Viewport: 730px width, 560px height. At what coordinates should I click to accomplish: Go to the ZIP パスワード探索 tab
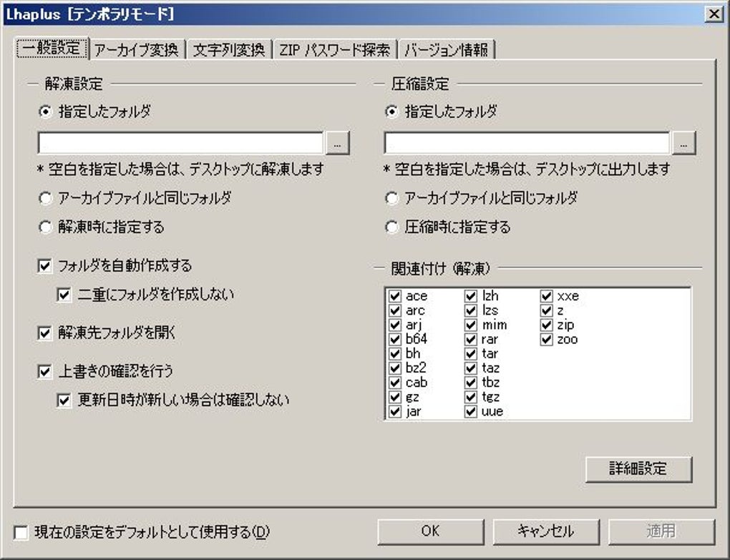[335, 50]
